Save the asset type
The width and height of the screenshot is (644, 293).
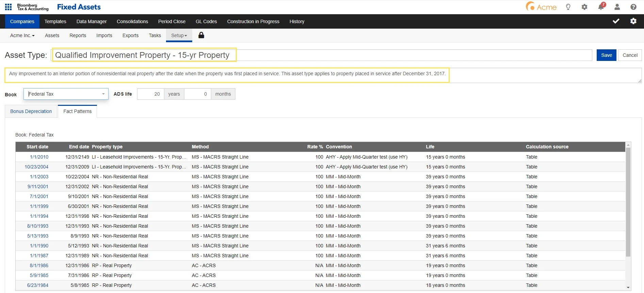[x=607, y=55]
